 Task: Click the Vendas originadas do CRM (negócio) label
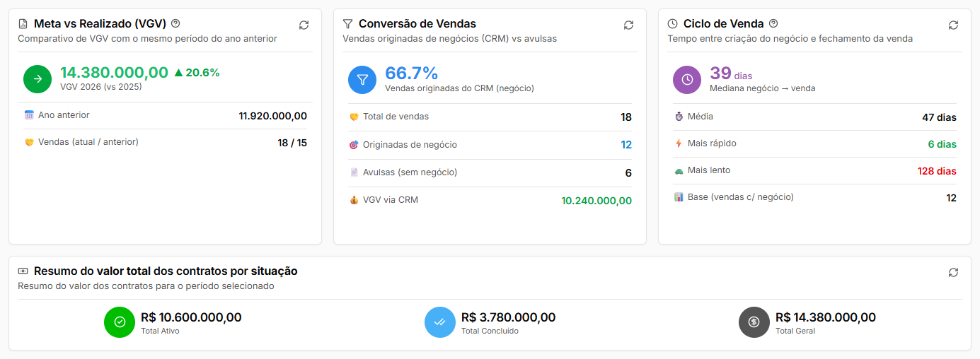pyautogui.click(x=459, y=88)
